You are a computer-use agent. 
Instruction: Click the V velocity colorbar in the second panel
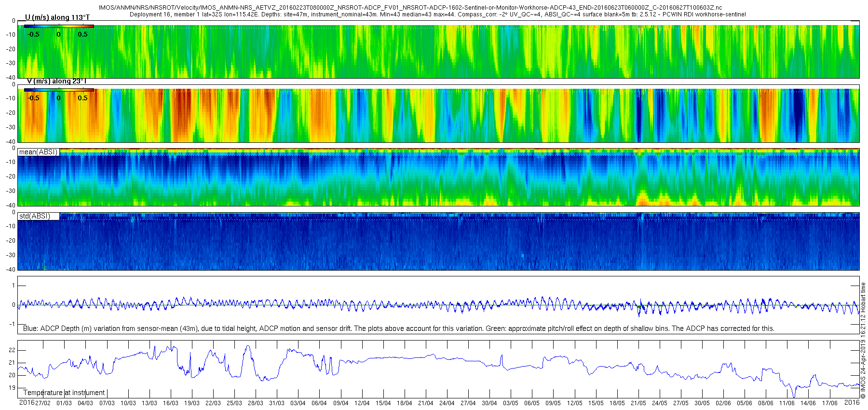tap(59, 90)
